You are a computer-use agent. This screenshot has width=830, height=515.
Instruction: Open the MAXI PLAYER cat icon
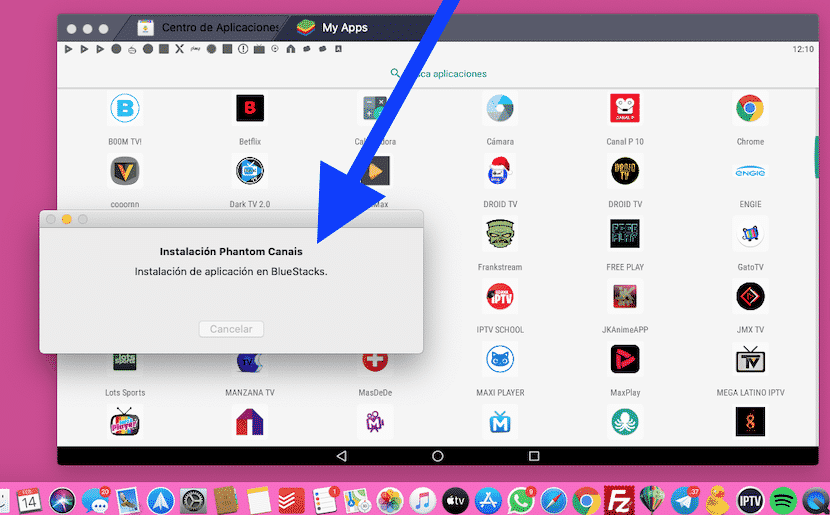pos(500,359)
